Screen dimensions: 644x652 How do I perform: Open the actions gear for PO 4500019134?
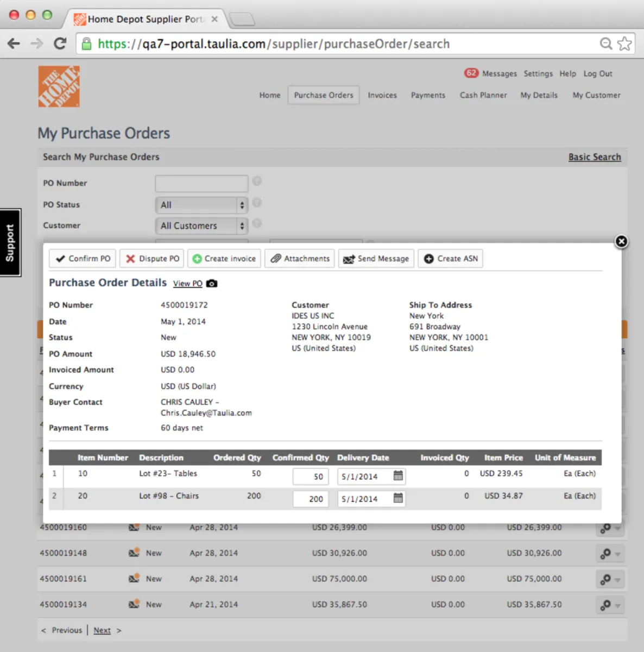(610, 605)
